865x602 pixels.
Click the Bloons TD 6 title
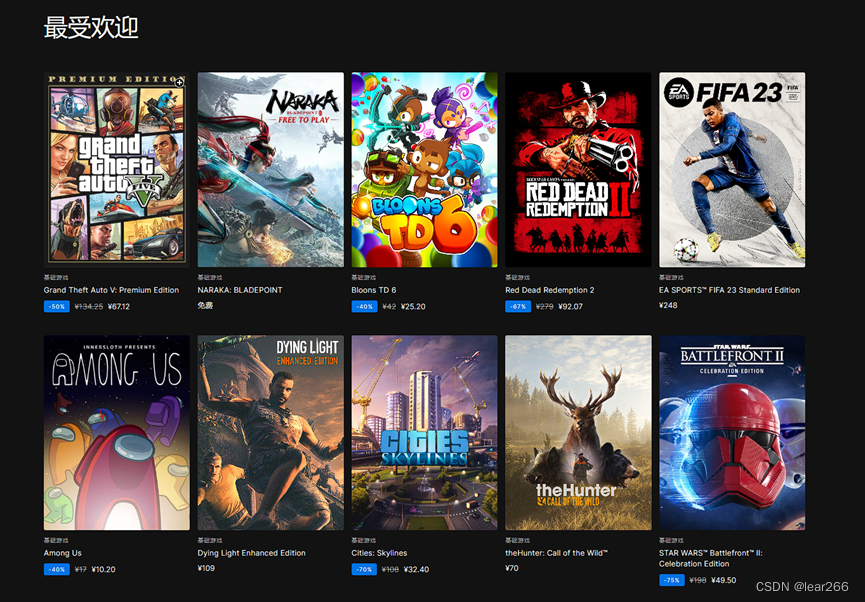(x=373, y=290)
